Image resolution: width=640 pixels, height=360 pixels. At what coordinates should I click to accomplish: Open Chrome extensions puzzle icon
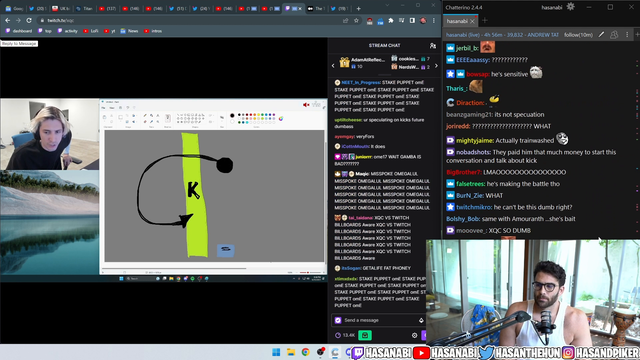coord(391,20)
